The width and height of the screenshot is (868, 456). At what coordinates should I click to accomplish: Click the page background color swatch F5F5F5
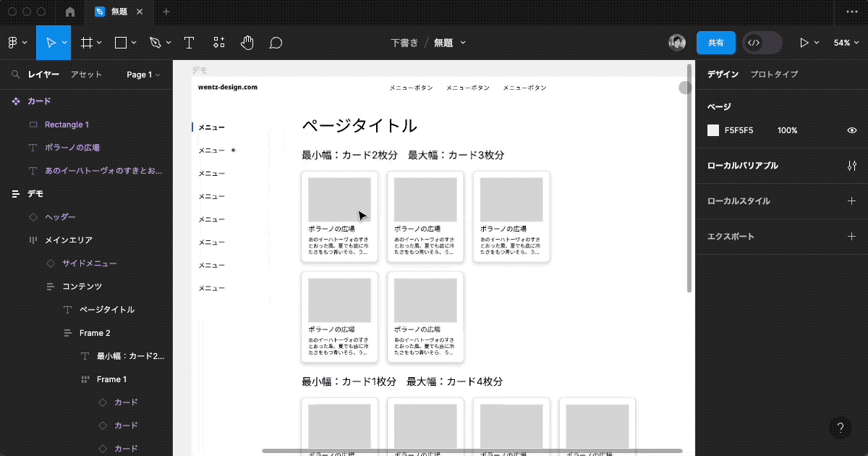713,130
